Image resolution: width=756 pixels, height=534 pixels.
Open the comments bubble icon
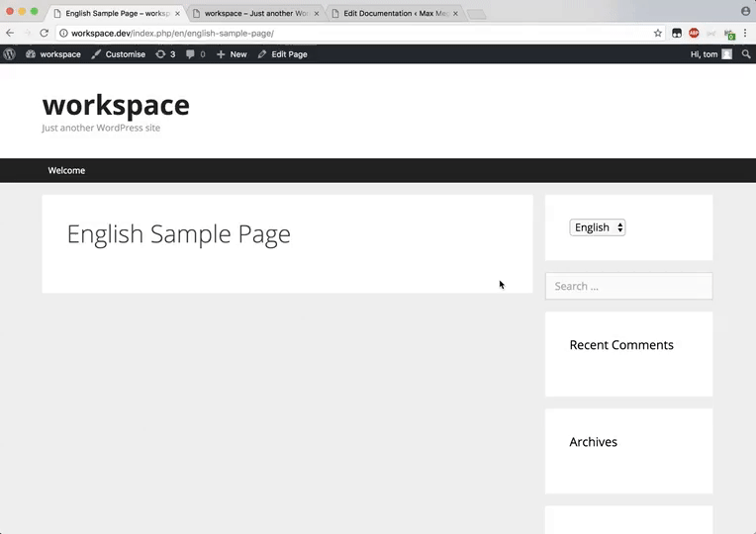pyautogui.click(x=195, y=54)
